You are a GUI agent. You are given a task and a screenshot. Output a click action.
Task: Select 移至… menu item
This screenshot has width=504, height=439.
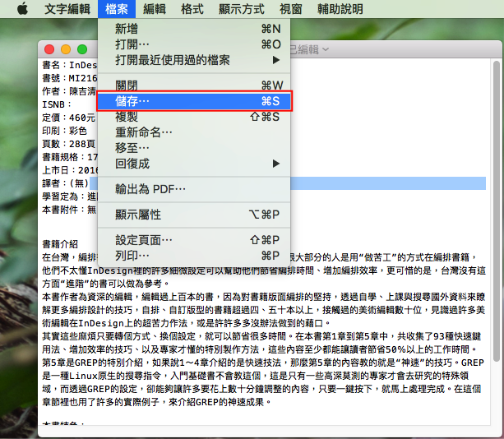point(194,148)
